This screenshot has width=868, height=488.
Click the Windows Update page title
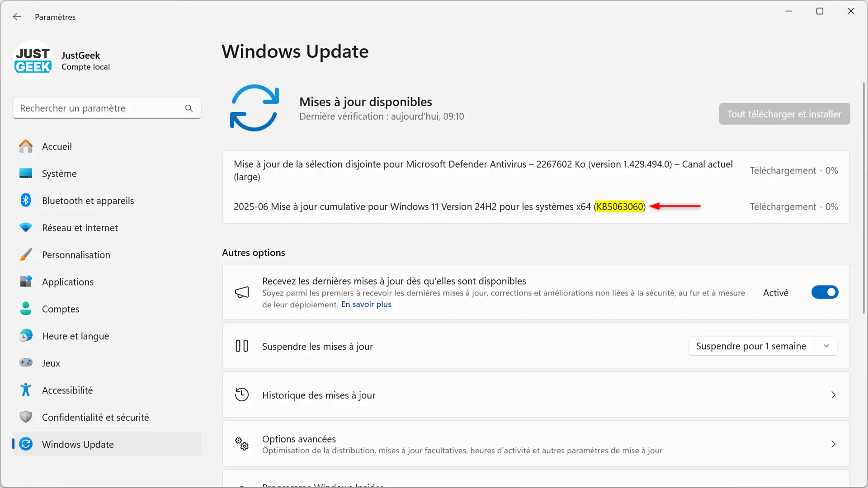295,52
